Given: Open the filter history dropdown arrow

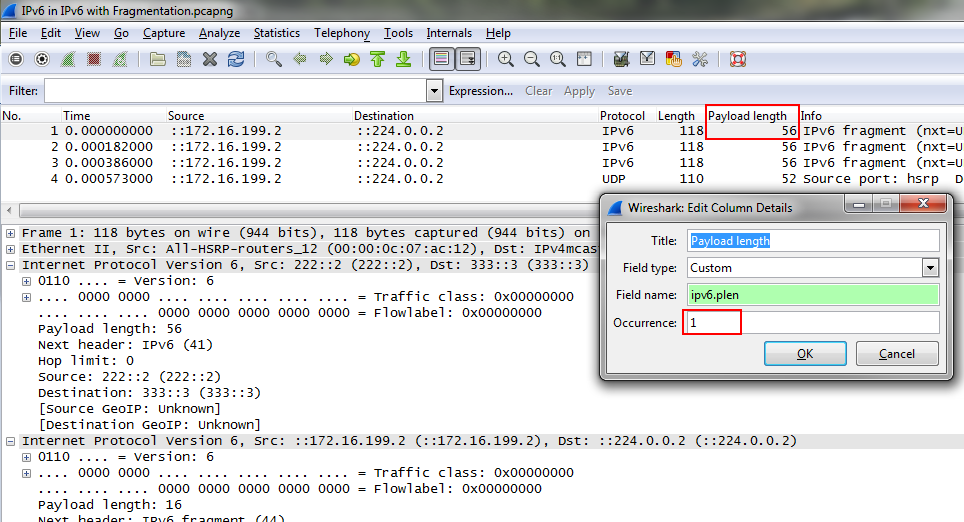Looking at the screenshot, I should click(434, 91).
